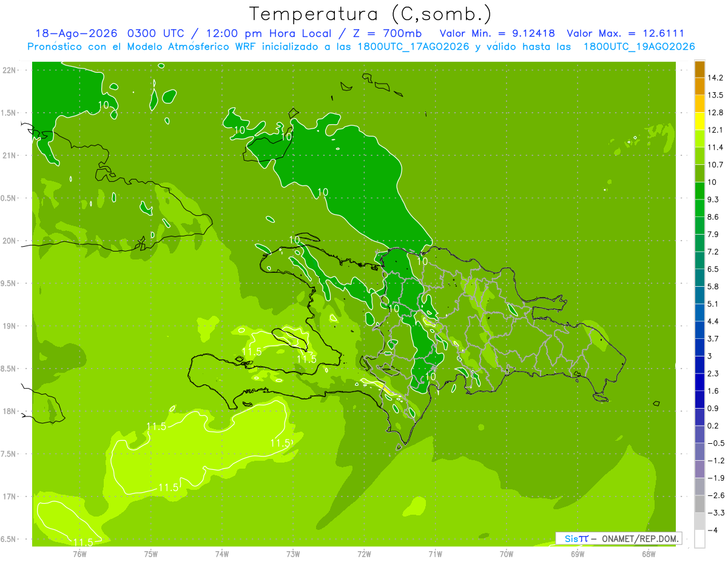The image size is (728, 562).
Task: Click the 'ONAMET/REP.DOM.' credit label
Action: click(x=639, y=538)
